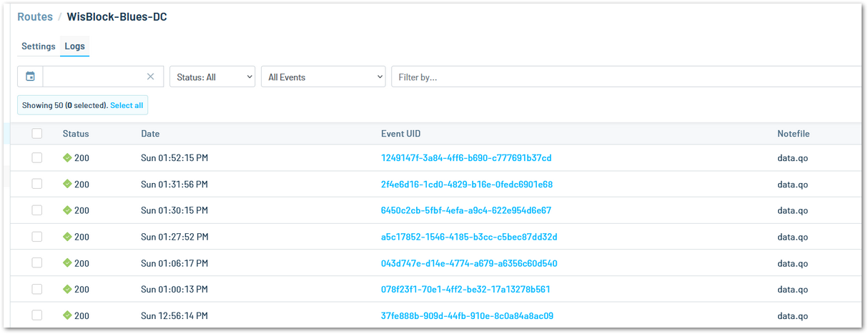Click the green 200 status icon for 01:52:15 PM row
Screen dimensions: 868x334
[x=67, y=157]
